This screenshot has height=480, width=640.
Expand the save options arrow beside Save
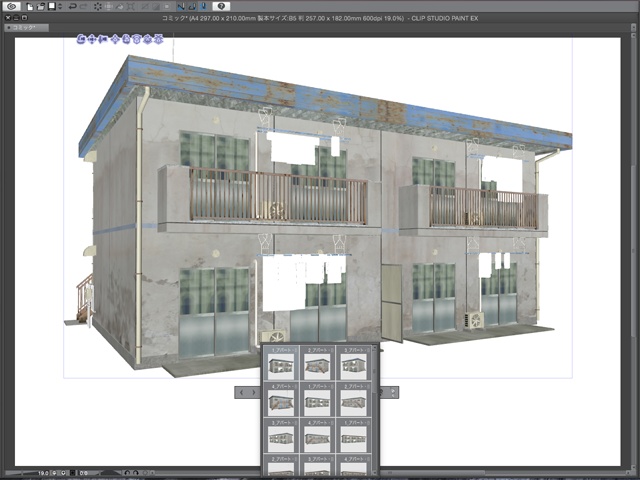point(60,7)
